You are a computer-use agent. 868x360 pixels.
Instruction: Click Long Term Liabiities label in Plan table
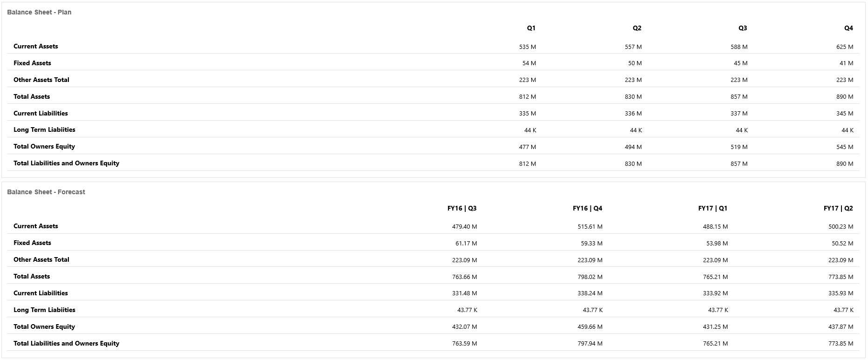tap(44, 129)
